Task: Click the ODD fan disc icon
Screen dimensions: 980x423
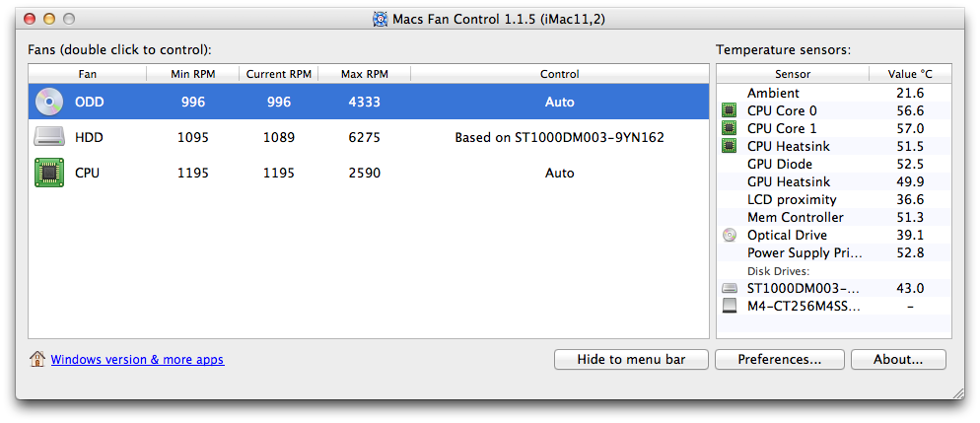Action: coord(48,102)
